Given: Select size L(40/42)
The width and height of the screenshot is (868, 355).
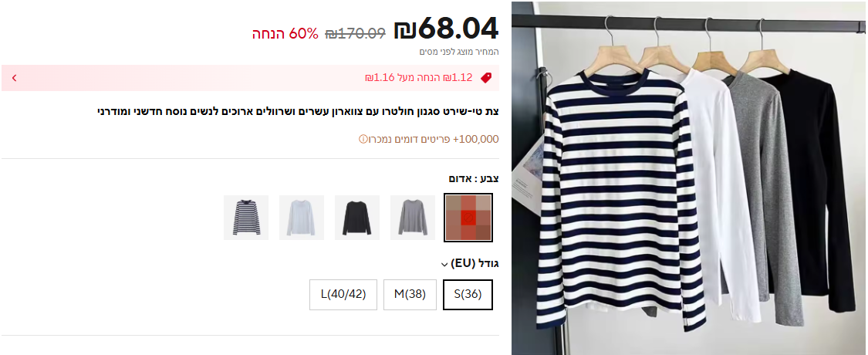Looking at the screenshot, I should click(x=343, y=295).
